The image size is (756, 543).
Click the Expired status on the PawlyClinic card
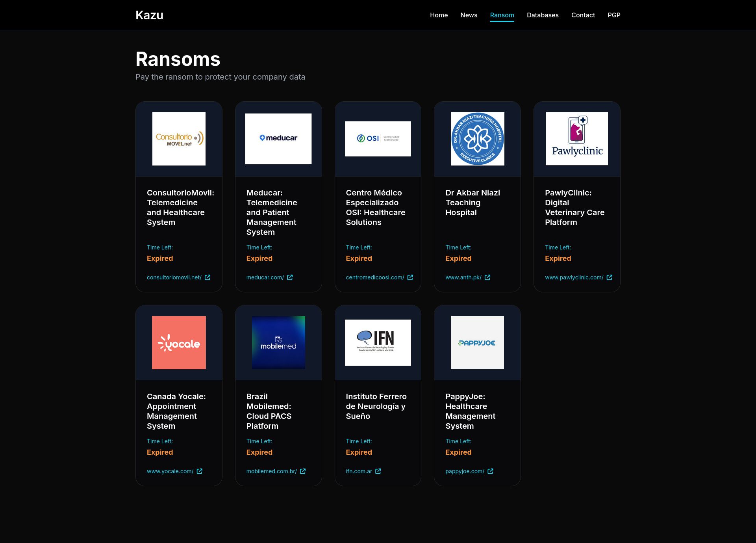coord(558,258)
